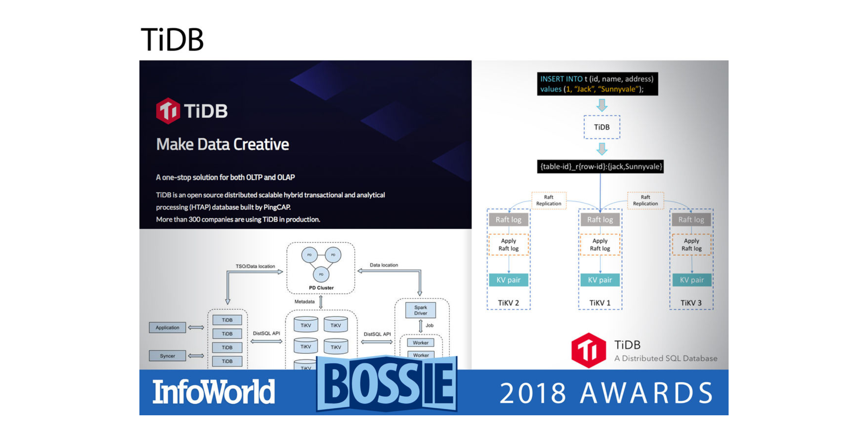Click the black 'TiDB' slide title
The image size is (868, 437).
[172, 39]
